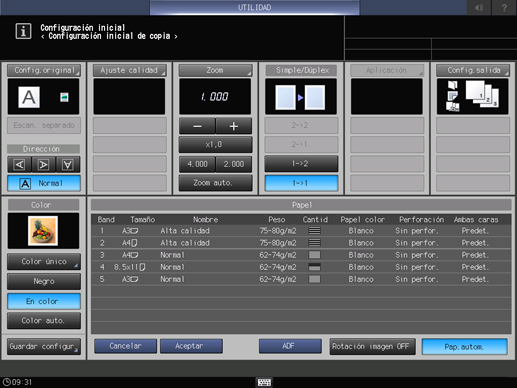Image resolution: width=517 pixels, height=388 pixels.
Task: Open Color único options
Action: coord(44,262)
